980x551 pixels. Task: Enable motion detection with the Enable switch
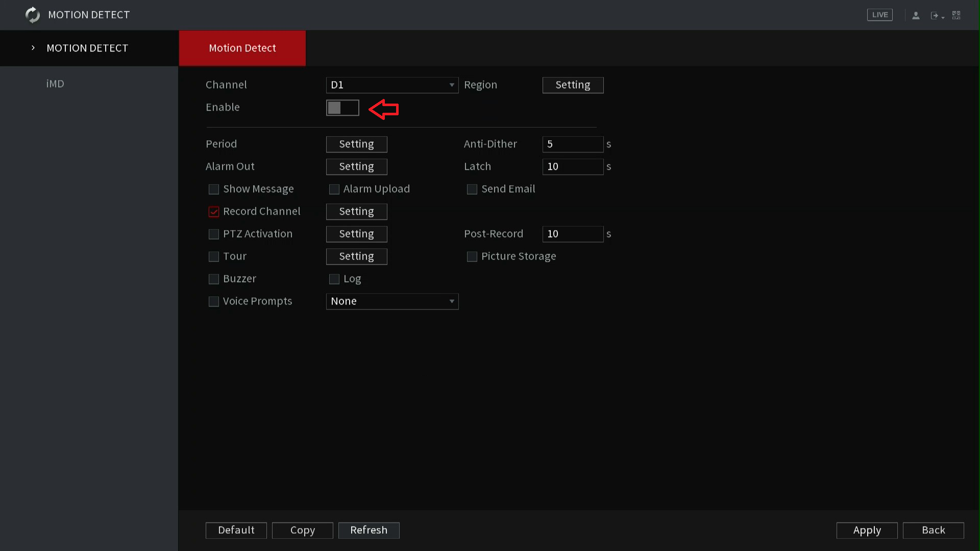pyautogui.click(x=342, y=108)
